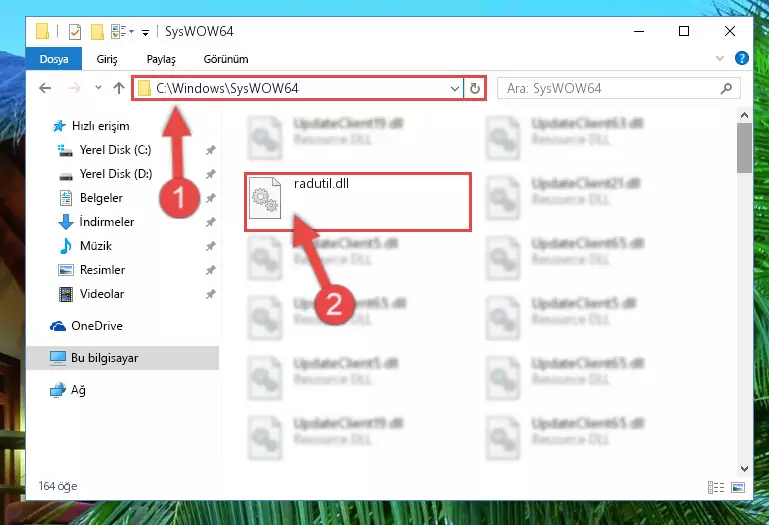Click the pin icon next to Resimler

(210, 270)
